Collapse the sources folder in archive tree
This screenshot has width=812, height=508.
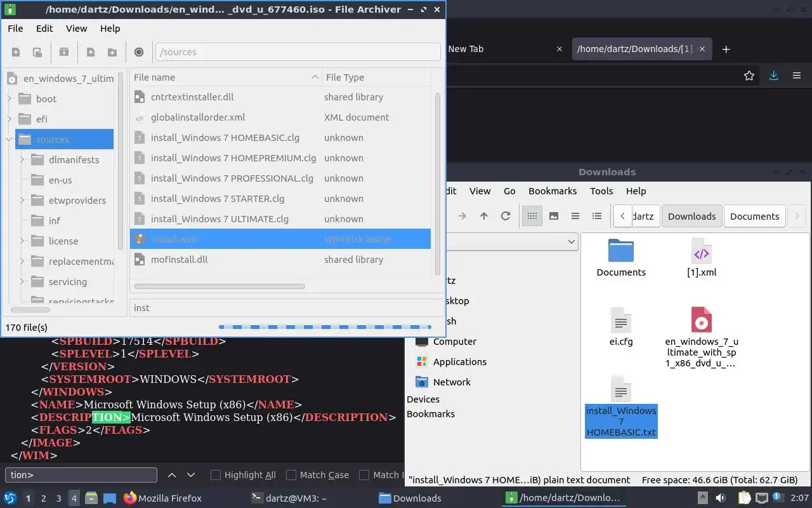click(x=10, y=139)
